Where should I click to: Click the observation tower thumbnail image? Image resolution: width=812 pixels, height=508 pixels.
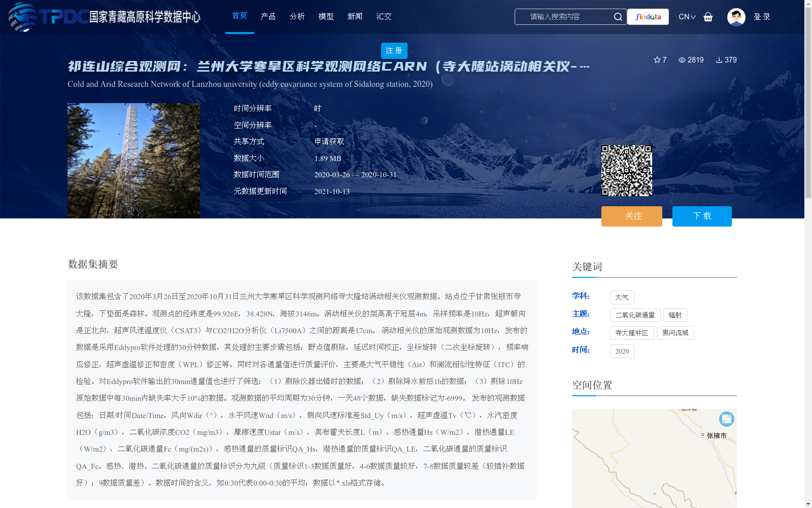point(133,161)
